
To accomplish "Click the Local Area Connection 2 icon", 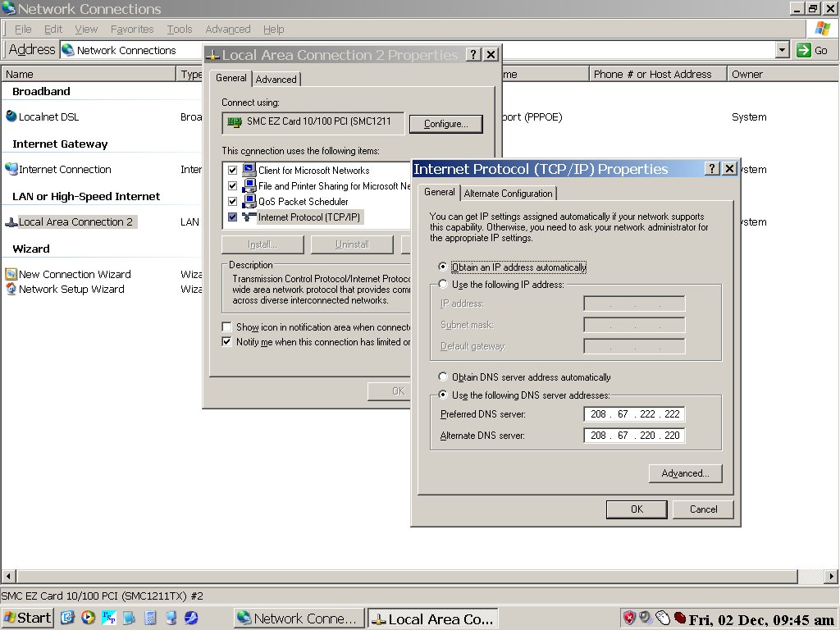I will 11,221.
